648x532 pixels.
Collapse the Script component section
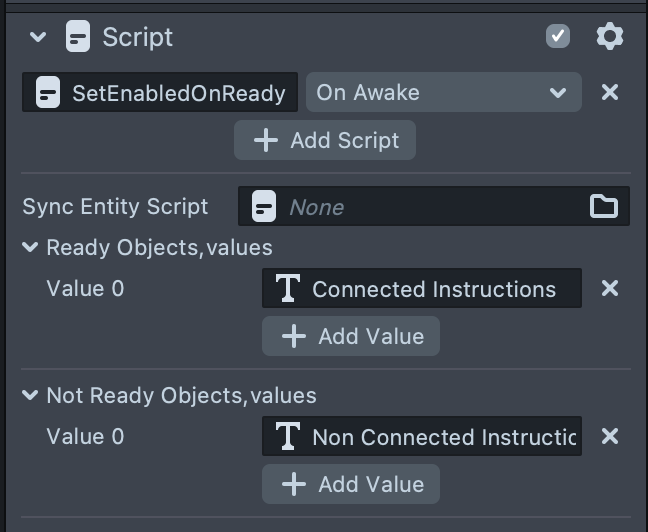pyautogui.click(x=38, y=37)
